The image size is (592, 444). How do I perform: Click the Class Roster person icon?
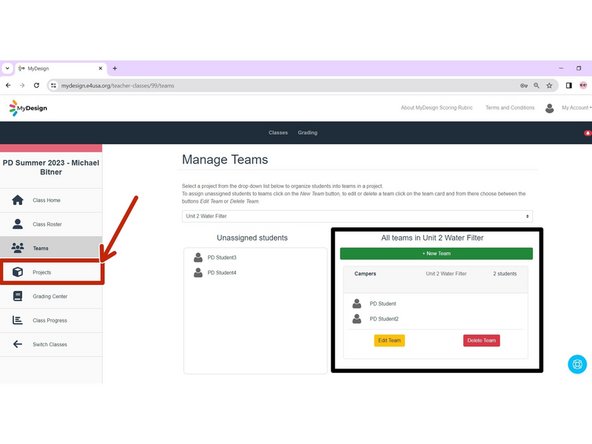click(17, 224)
